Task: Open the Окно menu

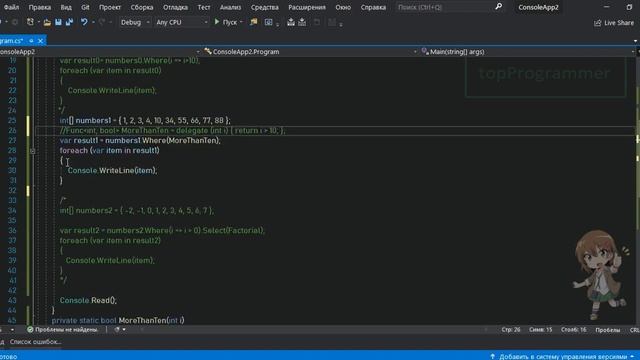Action: (x=343, y=7)
